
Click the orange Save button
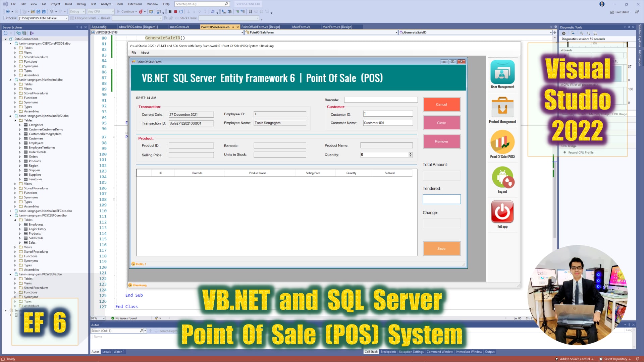coord(441,249)
